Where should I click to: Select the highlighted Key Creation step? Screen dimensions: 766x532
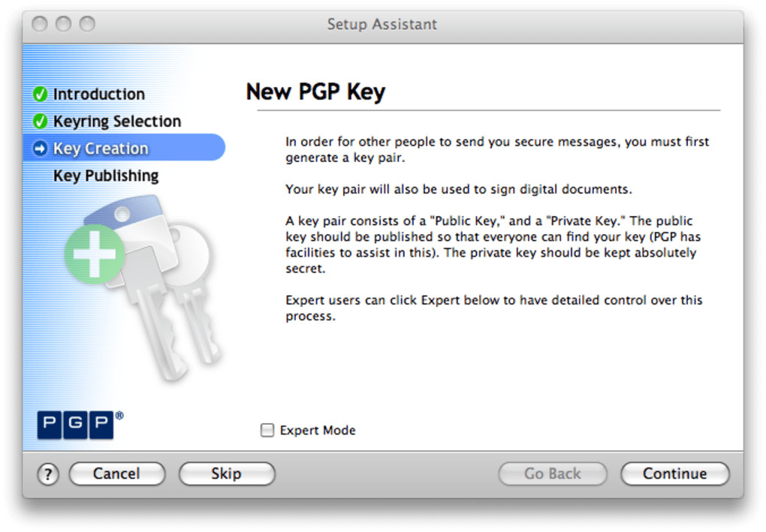(101, 149)
